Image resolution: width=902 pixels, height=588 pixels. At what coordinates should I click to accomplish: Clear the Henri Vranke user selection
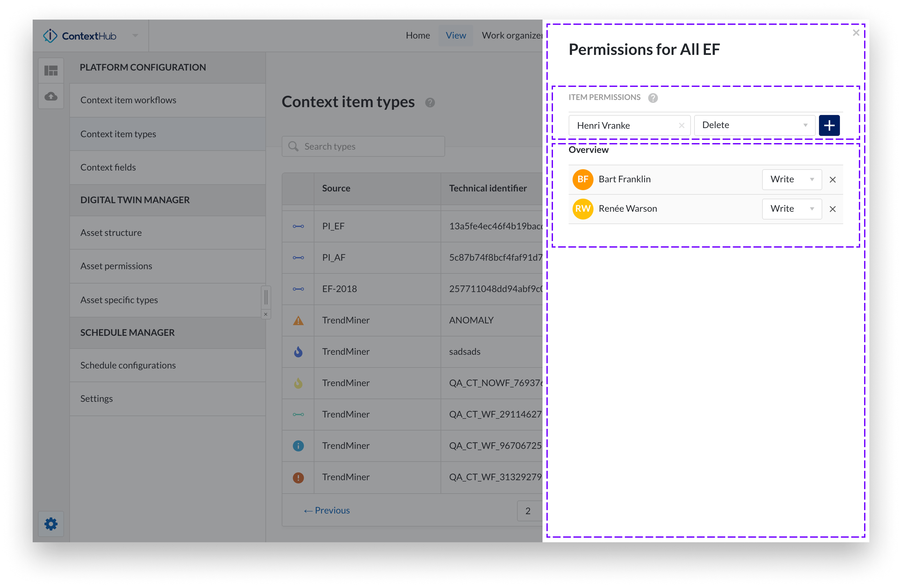point(681,125)
